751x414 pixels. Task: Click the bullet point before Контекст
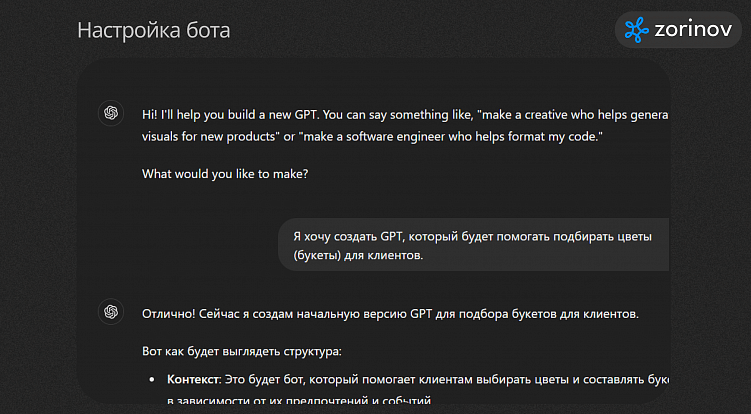(152, 382)
